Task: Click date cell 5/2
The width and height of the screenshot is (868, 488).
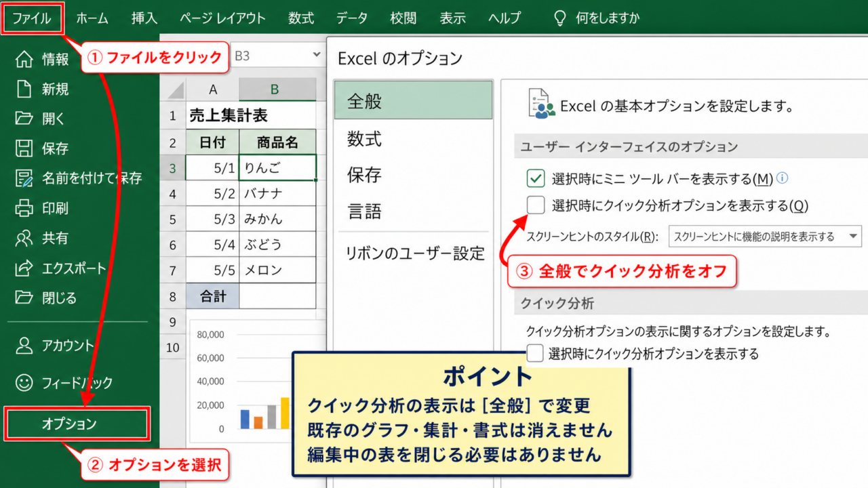Action: (x=213, y=194)
